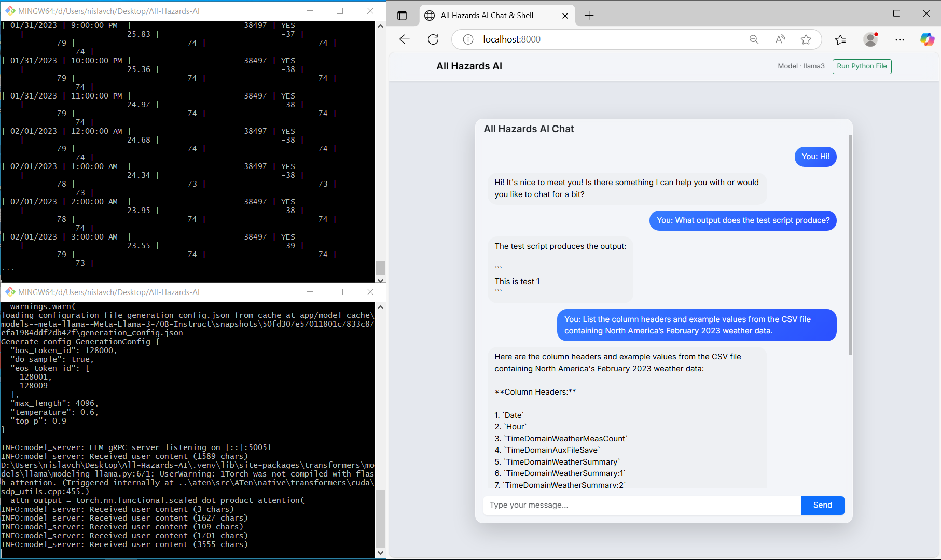Image resolution: width=941 pixels, height=560 pixels.
Task: Click the bottom terminal scroll-down arrow
Action: tap(380, 553)
